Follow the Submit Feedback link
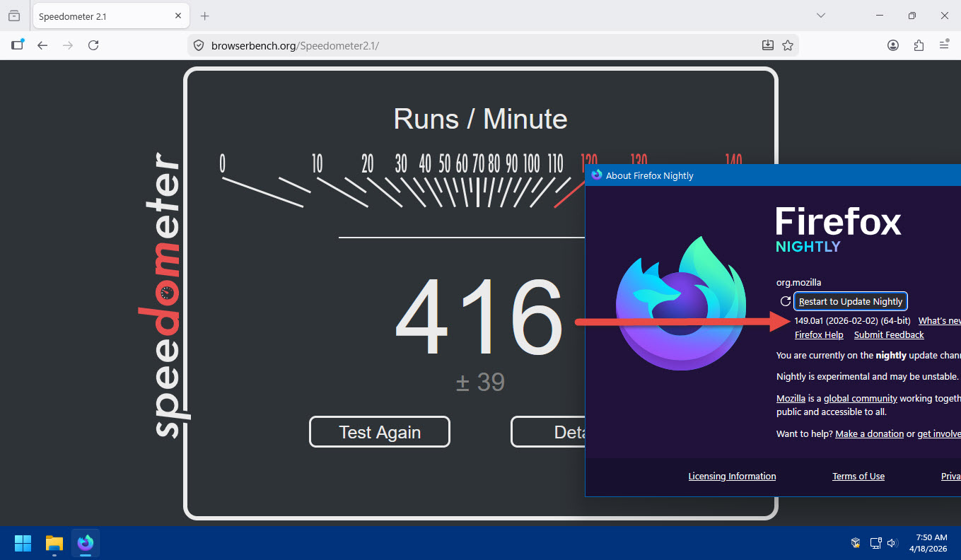961x560 pixels. coord(889,335)
